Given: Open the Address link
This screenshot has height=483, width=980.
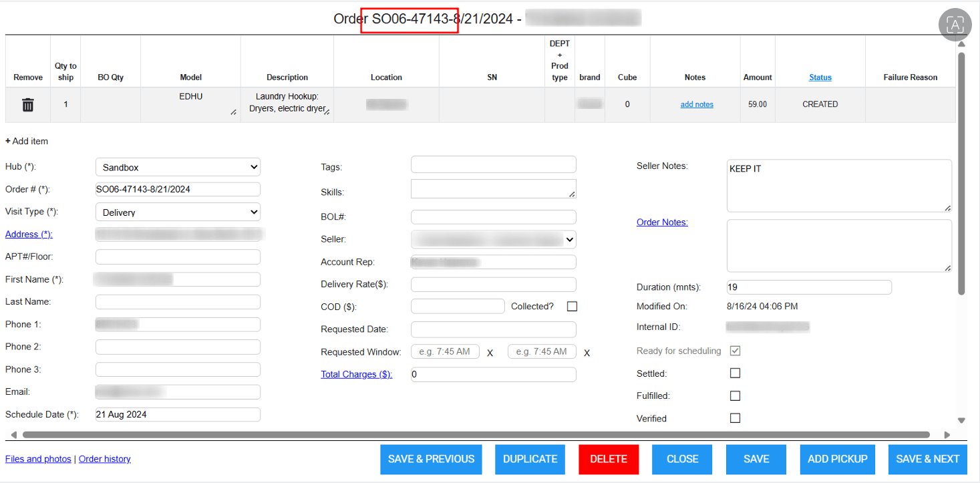Looking at the screenshot, I should click(x=28, y=234).
